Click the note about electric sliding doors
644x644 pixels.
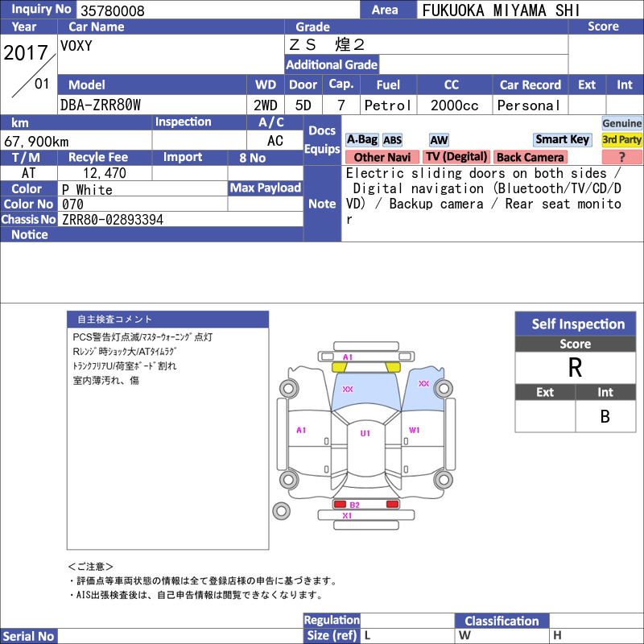pyautogui.click(x=484, y=196)
